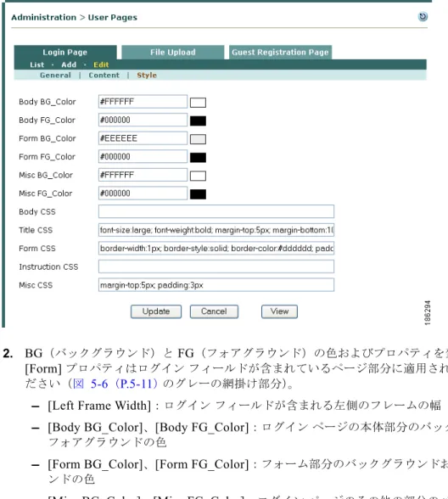The height and width of the screenshot is (499, 448).
Task: Pick the Misc BG_Color white swatch
Action: [x=198, y=176]
